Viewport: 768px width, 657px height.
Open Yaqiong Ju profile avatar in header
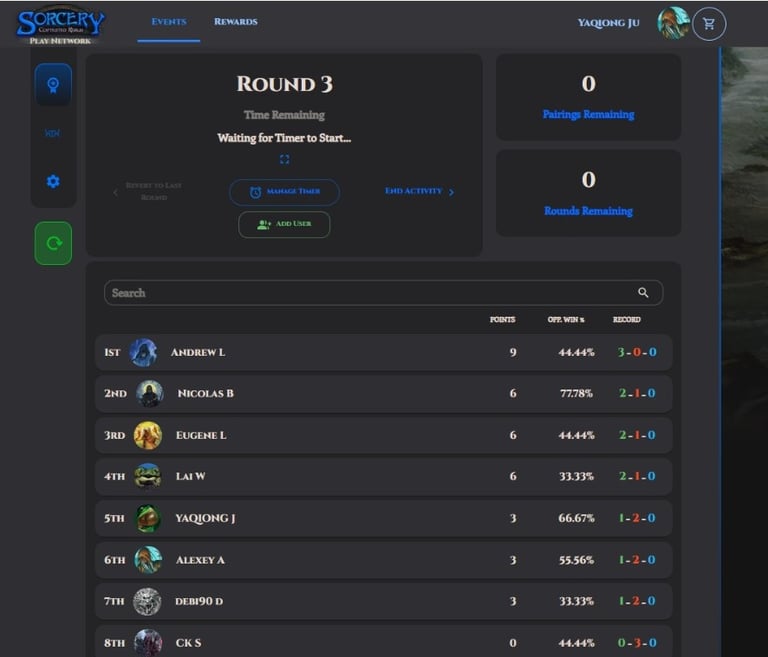673,23
